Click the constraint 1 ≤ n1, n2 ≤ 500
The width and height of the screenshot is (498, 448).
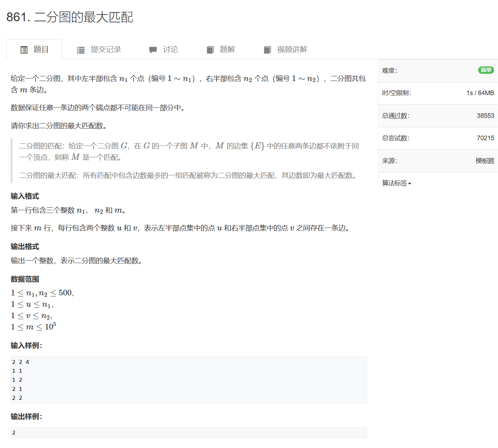[x=42, y=293]
